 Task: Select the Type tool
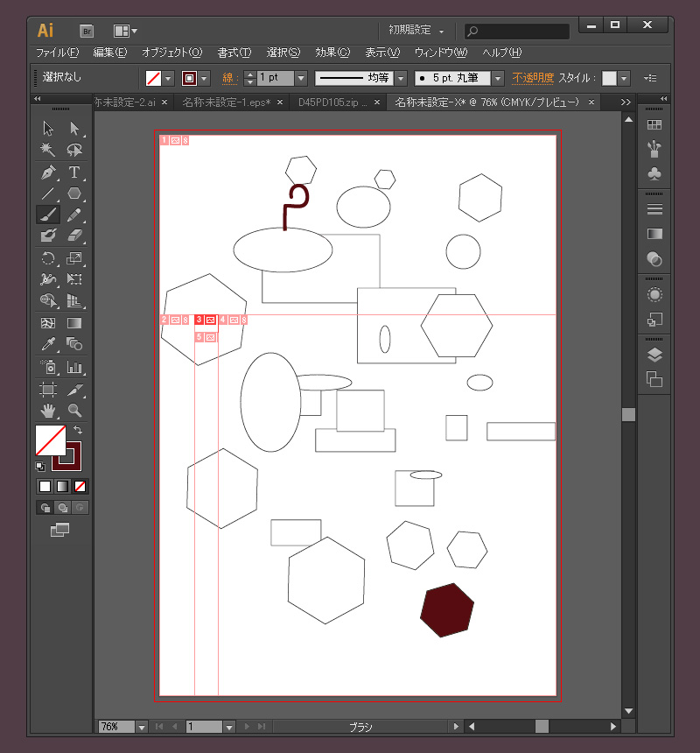tap(74, 172)
